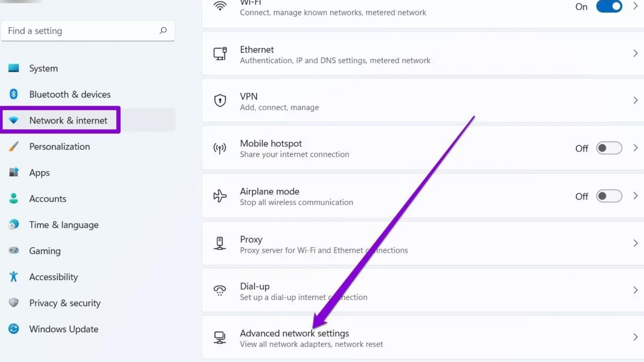Screen dimensions: 644x362
Task: Click the Ethernet monitor icon
Action: (x=220, y=54)
